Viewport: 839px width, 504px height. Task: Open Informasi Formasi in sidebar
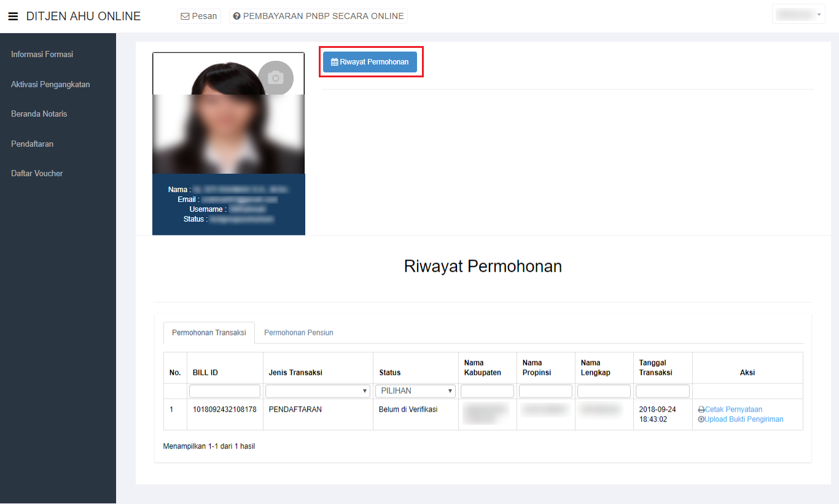pos(42,55)
